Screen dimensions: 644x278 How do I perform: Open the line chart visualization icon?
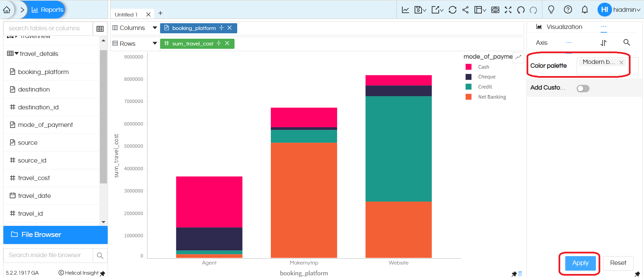click(405, 10)
